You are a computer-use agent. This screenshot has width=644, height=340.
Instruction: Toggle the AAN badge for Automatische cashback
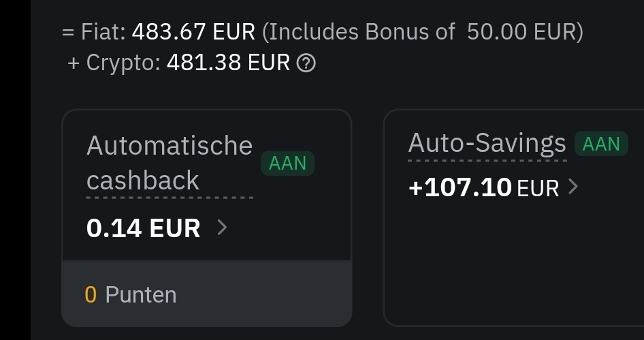tap(287, 164)
